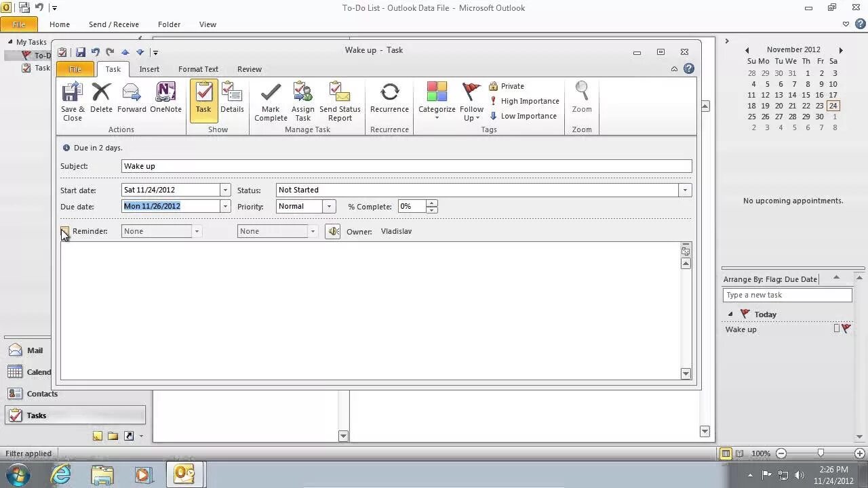Switch to the Format Text tab

[x=198, y=69]
